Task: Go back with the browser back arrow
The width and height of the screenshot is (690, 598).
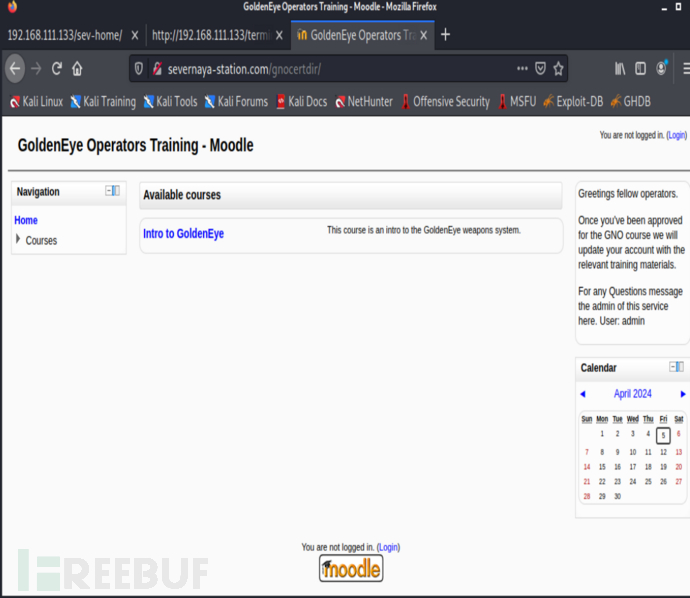Action: 15,69
